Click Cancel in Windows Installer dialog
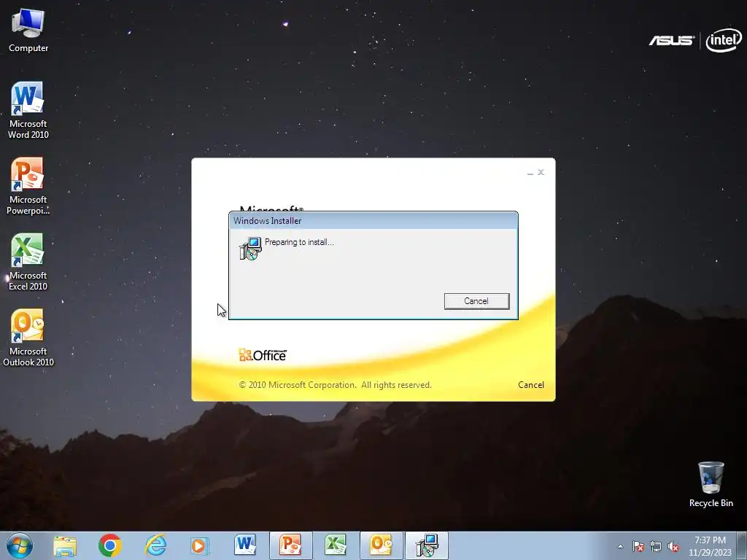Image resolution: width=747 pixels, height=560 pixels. click(476, 301)
